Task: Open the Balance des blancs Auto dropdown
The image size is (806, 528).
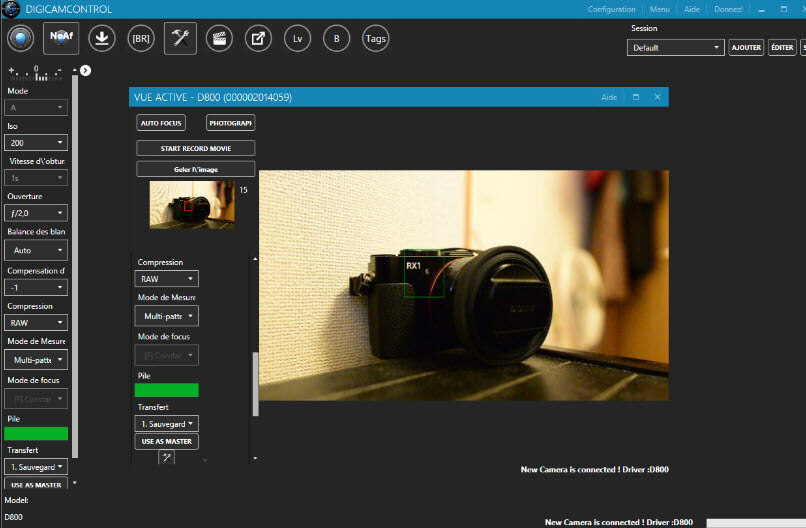Action: pos(35,250)
